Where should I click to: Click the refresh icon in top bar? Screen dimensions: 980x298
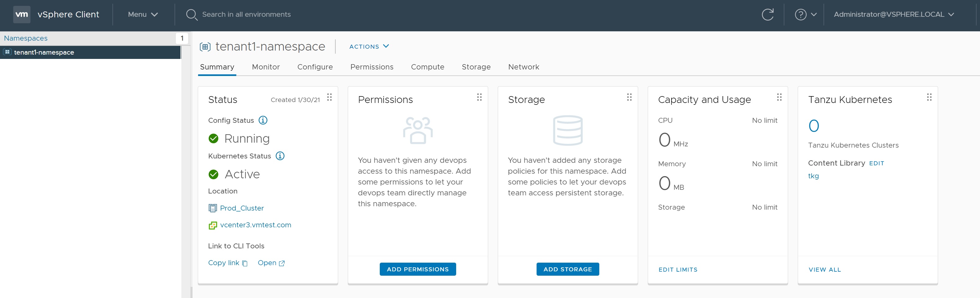click(x=767, y=15)
